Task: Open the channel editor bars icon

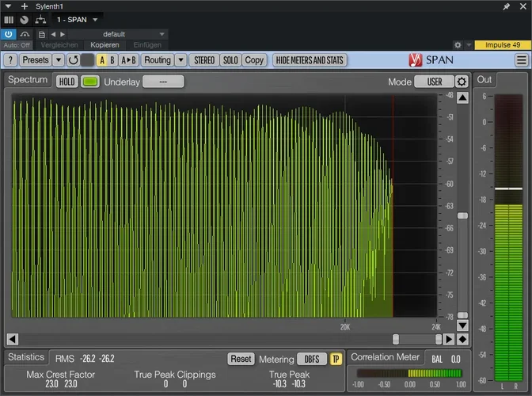Action: click(x=9, y=20)
